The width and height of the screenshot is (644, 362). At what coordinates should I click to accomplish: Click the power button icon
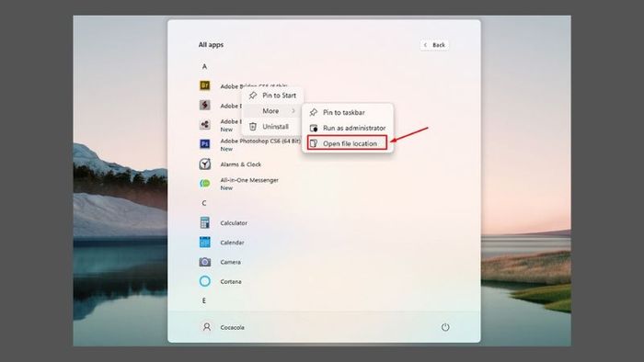[x=445, y=327]
